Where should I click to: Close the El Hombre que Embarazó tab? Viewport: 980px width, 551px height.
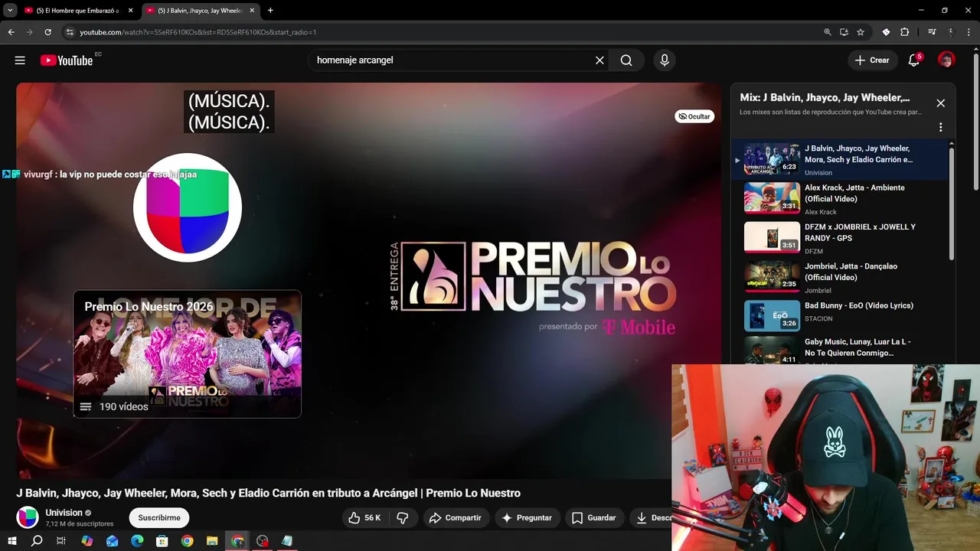(130, 11)
